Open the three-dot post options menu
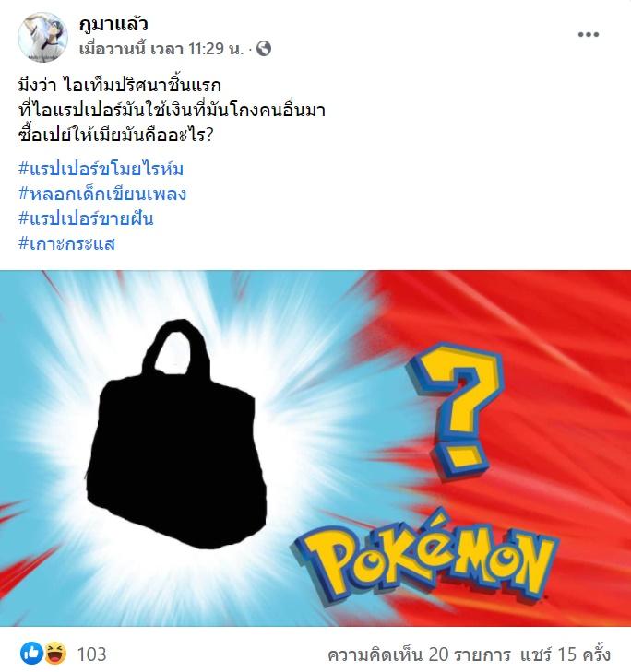Image resolution: width=631 pixels, height=672 pixels. point(589,35)
